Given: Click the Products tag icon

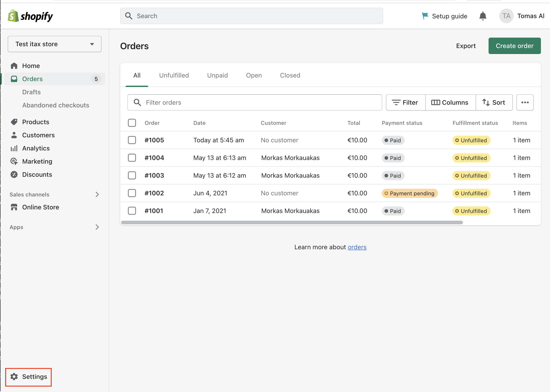Looking at the screenshot, I should point(14,122).
